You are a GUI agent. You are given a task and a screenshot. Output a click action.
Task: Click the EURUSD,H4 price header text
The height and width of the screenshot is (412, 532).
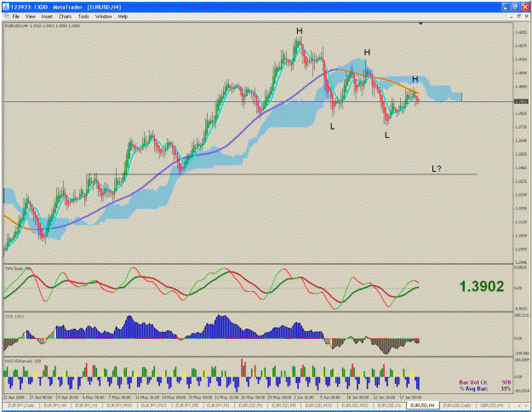click(43, 26)
